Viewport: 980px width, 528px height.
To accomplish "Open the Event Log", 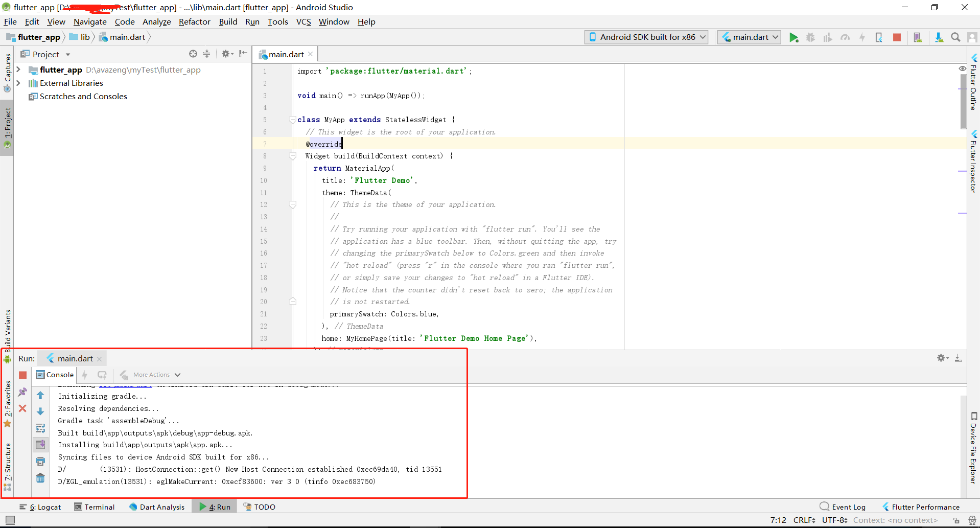I will [x=843, y=507].
